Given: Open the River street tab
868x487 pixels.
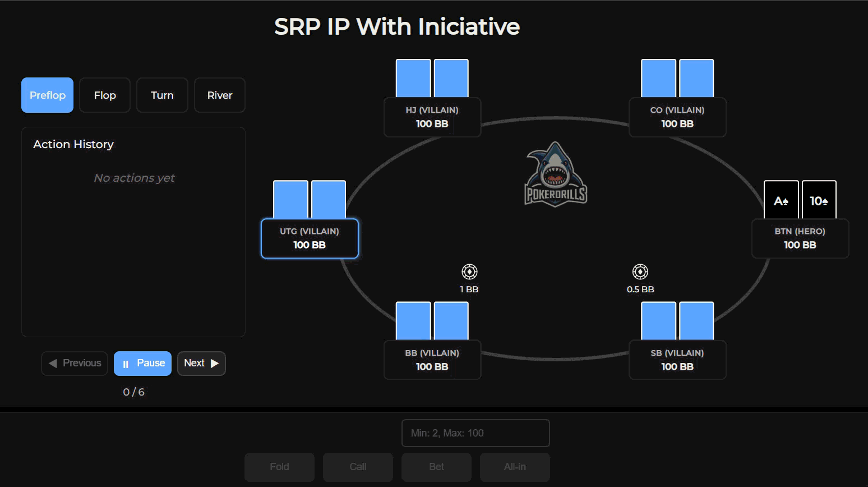Looking at the screenshot, I should click(220, 95).
